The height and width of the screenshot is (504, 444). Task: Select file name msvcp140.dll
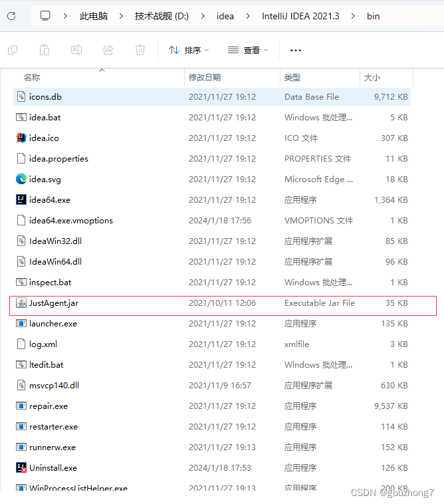pyautogui.click(x=54, y=386)
